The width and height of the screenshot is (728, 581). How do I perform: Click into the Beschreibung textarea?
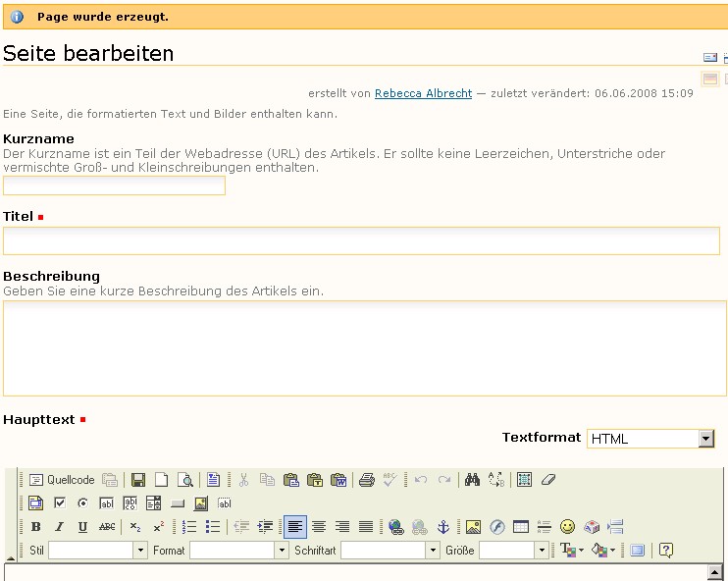point(364,348)
